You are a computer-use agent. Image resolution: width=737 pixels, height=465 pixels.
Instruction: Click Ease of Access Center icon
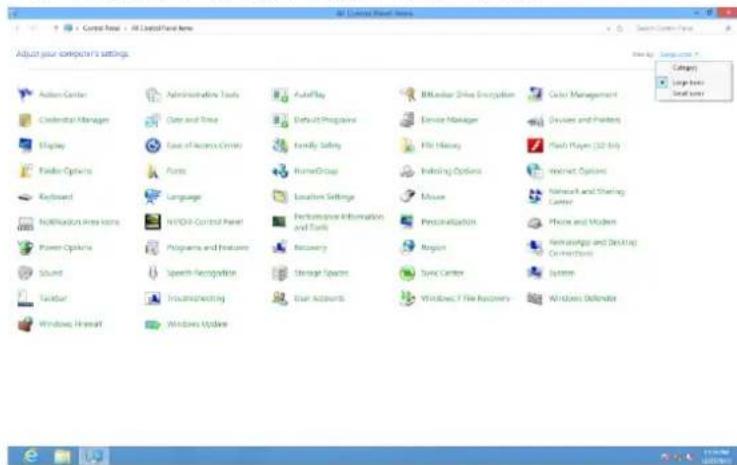pos(153,145)
